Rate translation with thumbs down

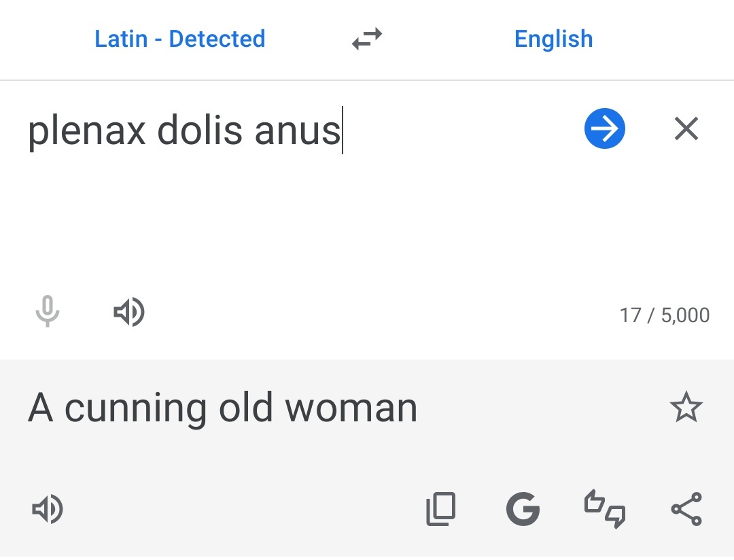pos(615,517)
